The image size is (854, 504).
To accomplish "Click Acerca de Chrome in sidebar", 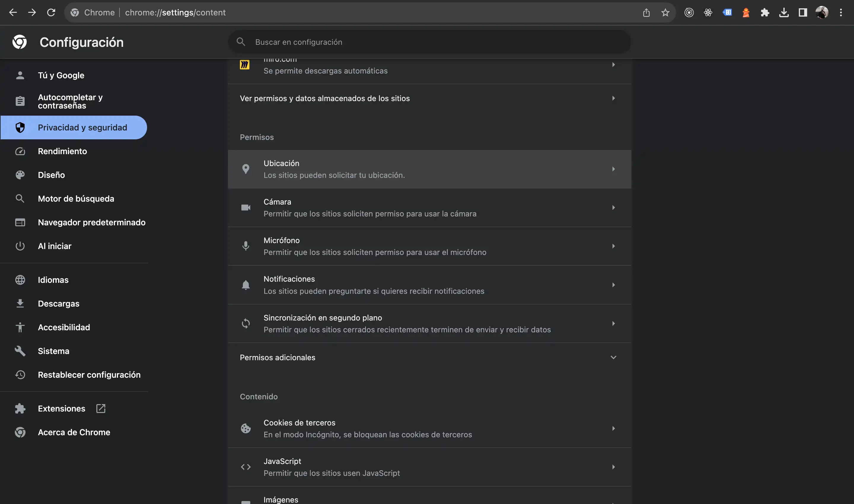I will pyautogui.click(x=74, y=432).
